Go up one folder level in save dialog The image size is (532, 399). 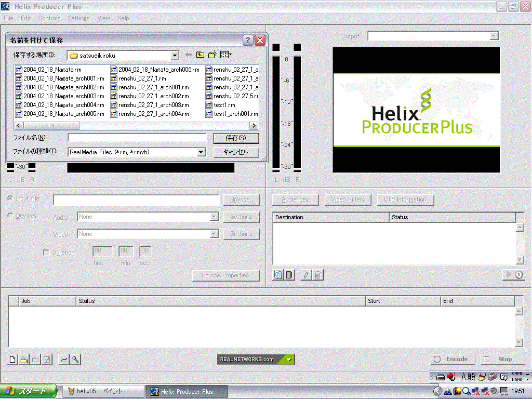[x=200, y=55]
